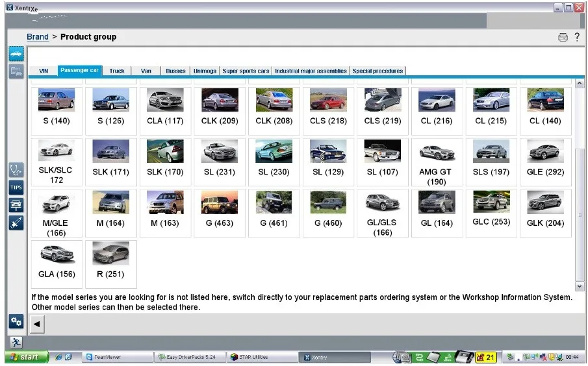Go back with the left arrow button
588x366 pixels.
pos(37,324)
